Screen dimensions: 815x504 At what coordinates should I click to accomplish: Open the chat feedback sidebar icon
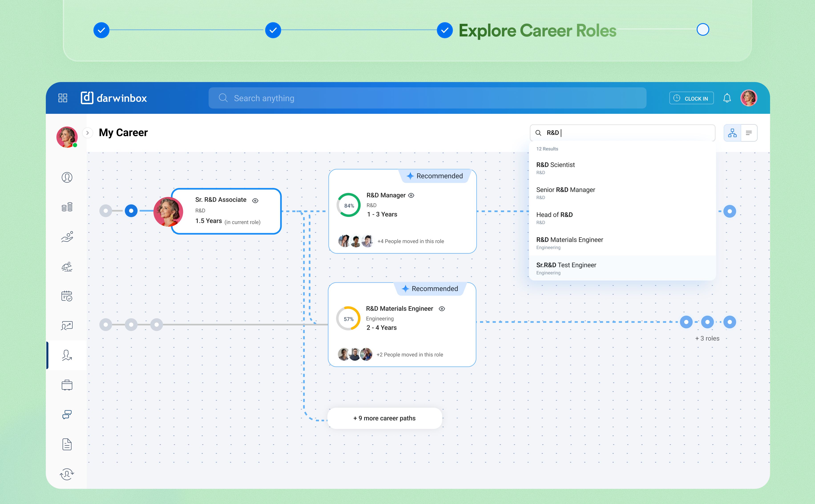point(67,415)
